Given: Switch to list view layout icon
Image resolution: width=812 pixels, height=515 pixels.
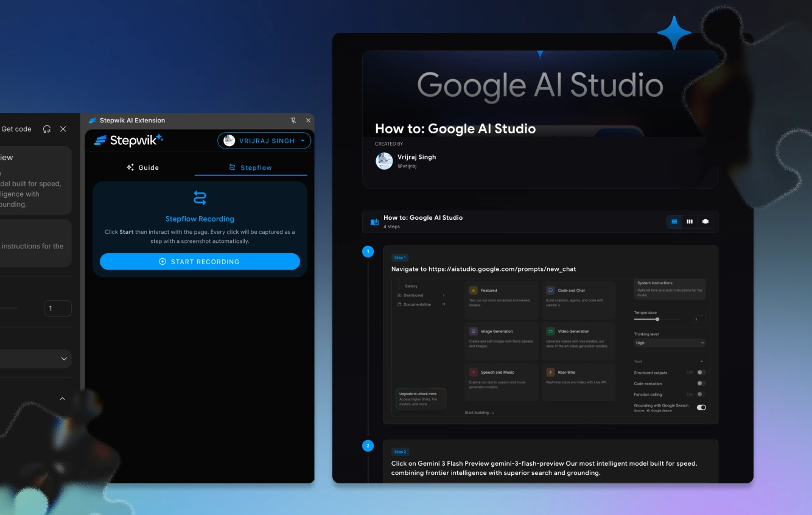Looking at the screenshot, I should (x=674, y=222).
